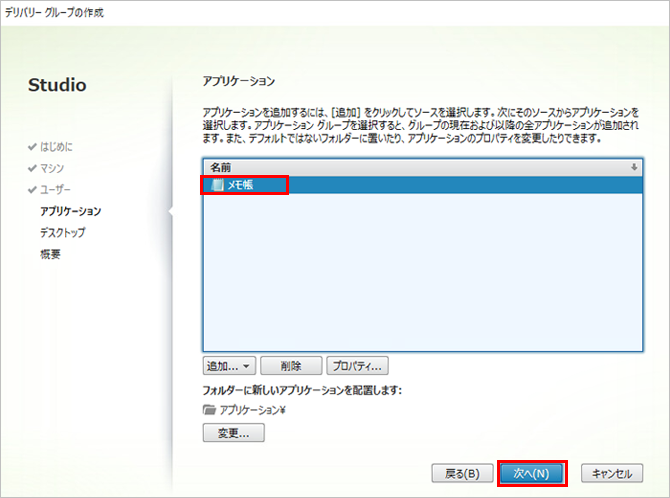The height and width of the screenshot is (498, 670).
Task: Open the 追加... dropdown button
Action: 228,366
